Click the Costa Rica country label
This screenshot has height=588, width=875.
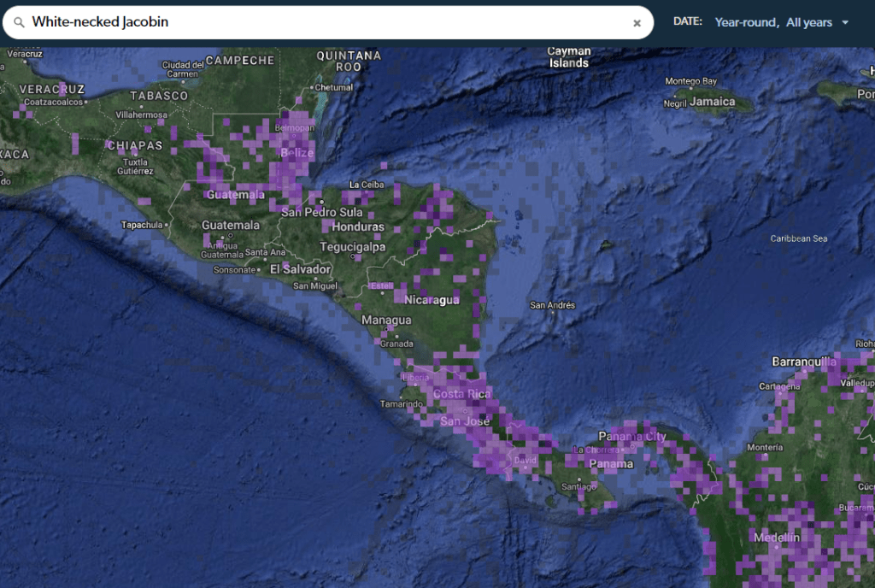pos(462,394)
